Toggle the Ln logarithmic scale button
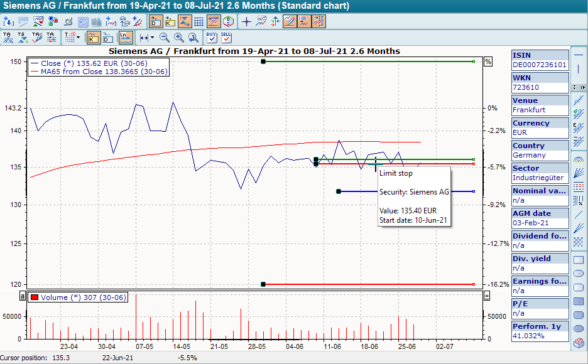 point(126,38)
